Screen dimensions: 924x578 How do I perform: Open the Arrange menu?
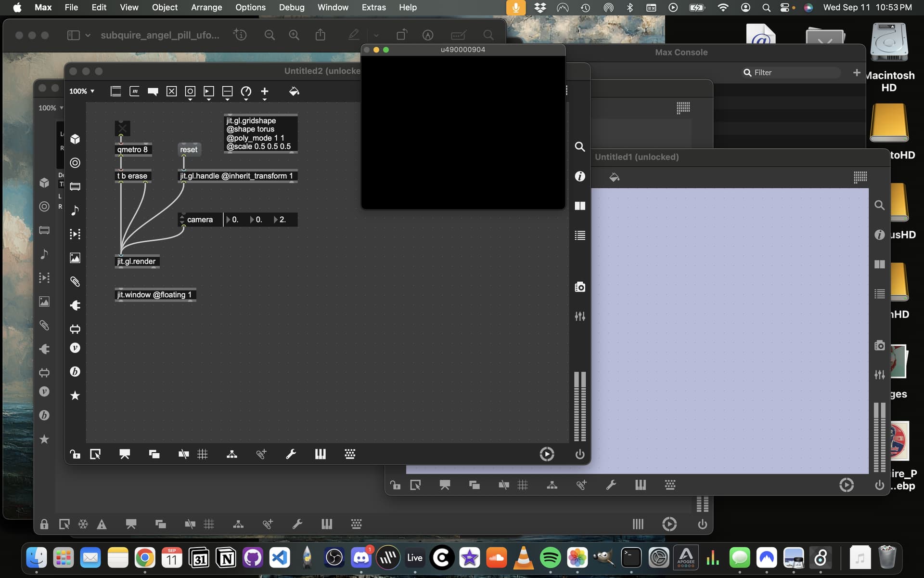coord(206,7)
